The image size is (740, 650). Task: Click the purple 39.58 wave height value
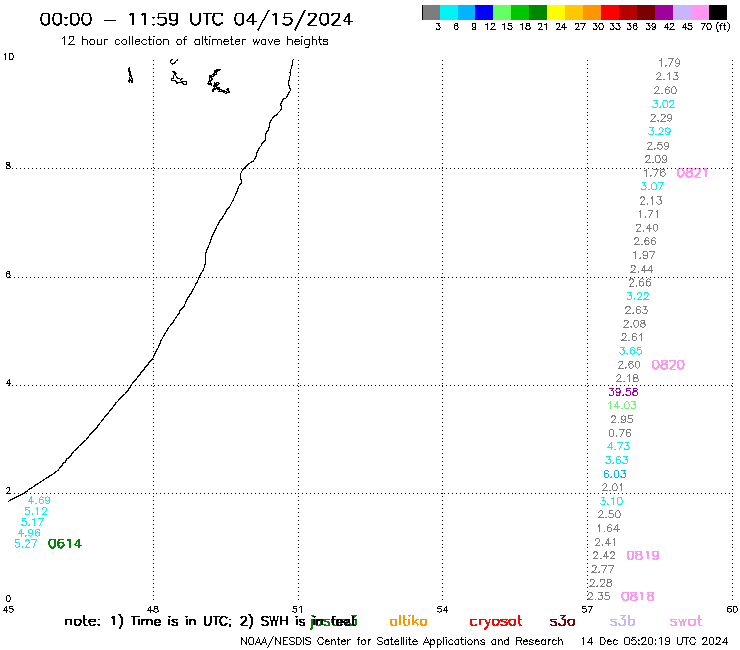coord(623,392)
